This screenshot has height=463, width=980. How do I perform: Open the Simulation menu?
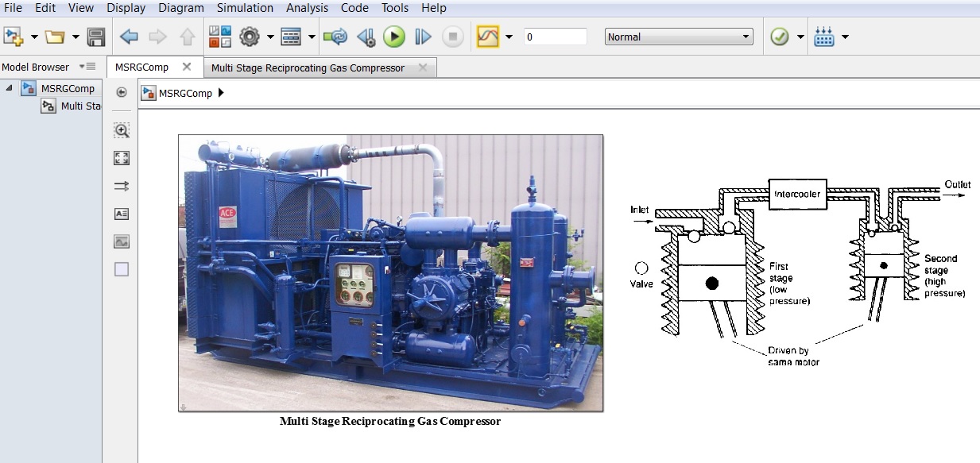[244, 8]
